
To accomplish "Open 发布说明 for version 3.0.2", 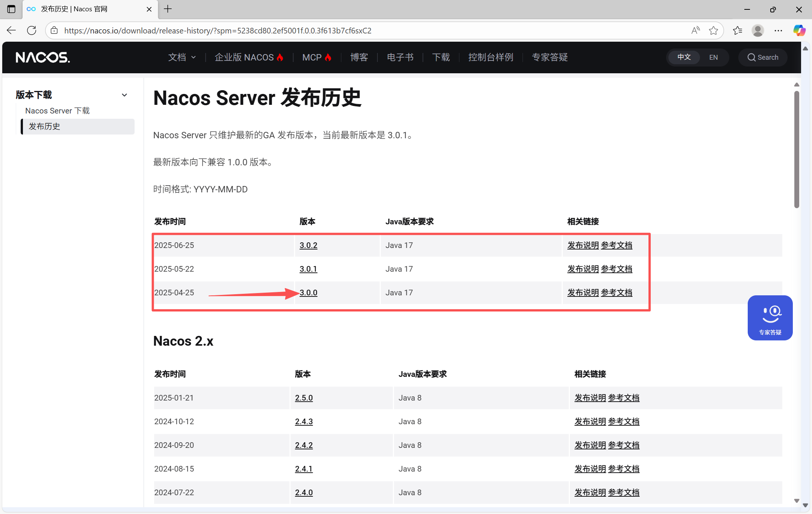I will point(583,245).
